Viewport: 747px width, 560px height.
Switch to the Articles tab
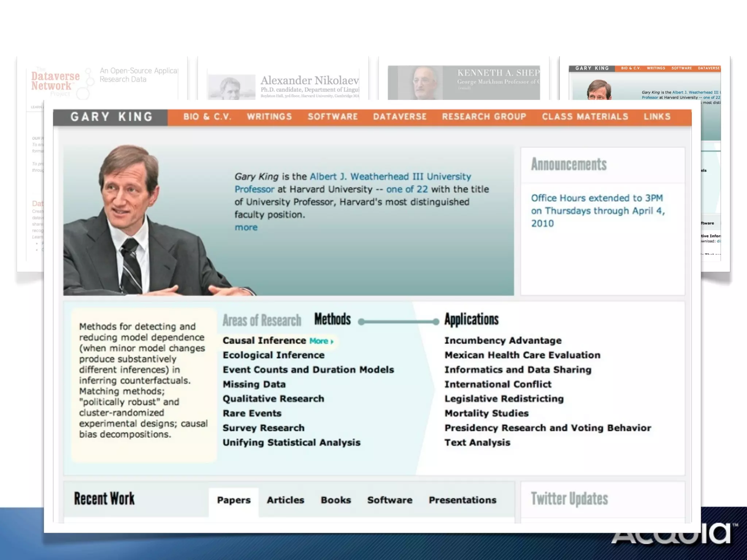click(x=285, y=500)
